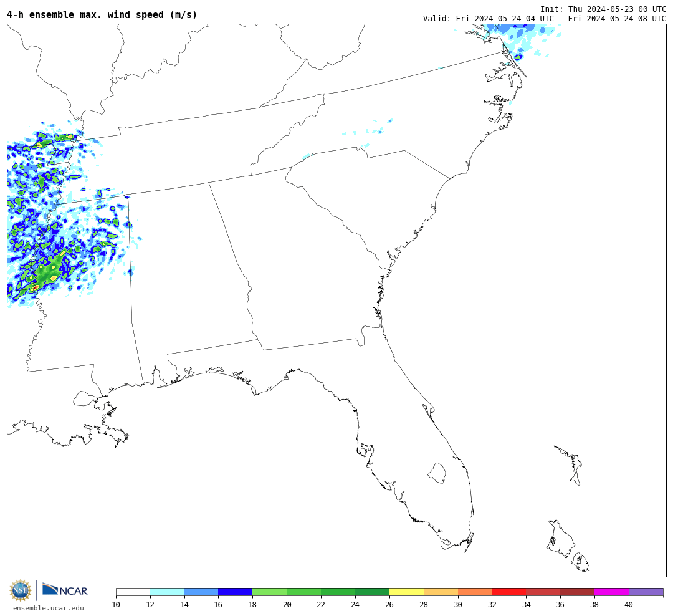Pick the bright red 32-34 colorbar segment
The height and width of the screenshot is (616, 673).
(x=509, y=592)
